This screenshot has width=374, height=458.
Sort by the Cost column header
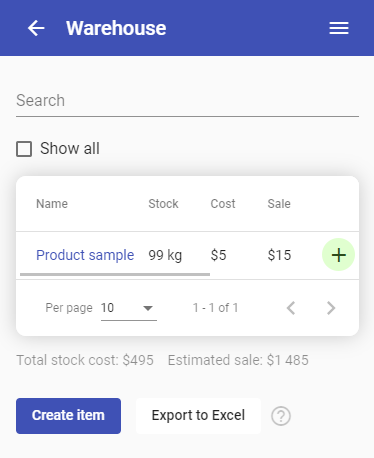(223, 204)
